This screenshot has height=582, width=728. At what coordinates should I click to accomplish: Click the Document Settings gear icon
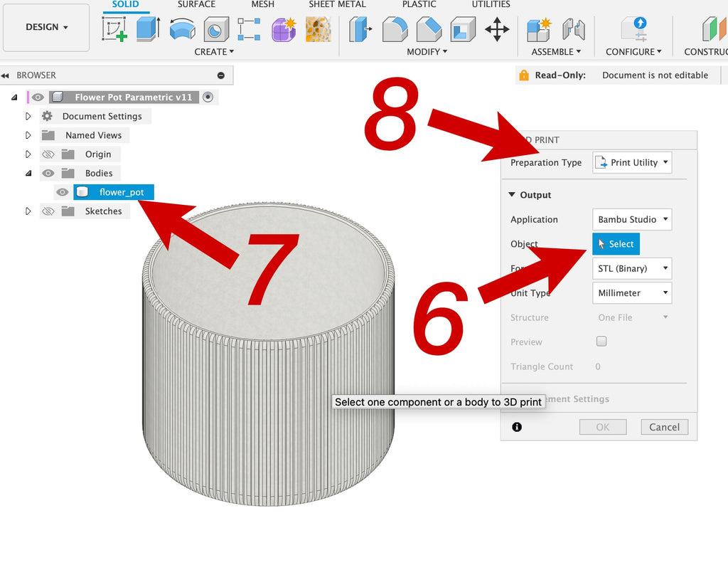pyautogui.click(x=47, y=116)
